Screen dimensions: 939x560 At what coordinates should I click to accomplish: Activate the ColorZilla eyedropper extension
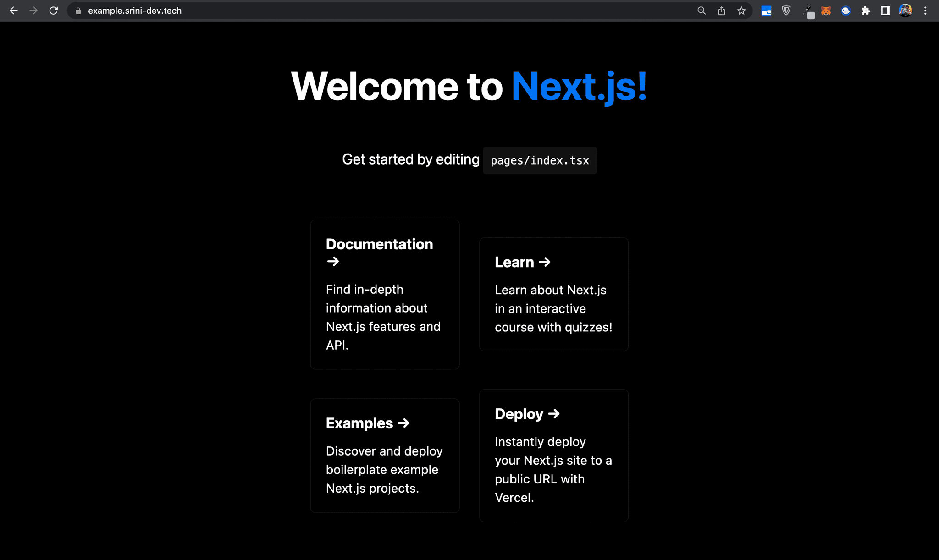click(809, 11)
